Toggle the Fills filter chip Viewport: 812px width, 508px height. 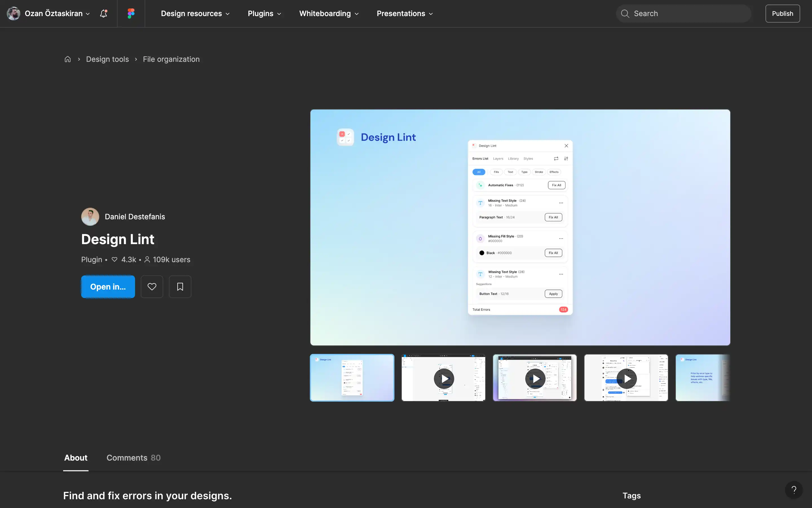[x=496, y=172]
